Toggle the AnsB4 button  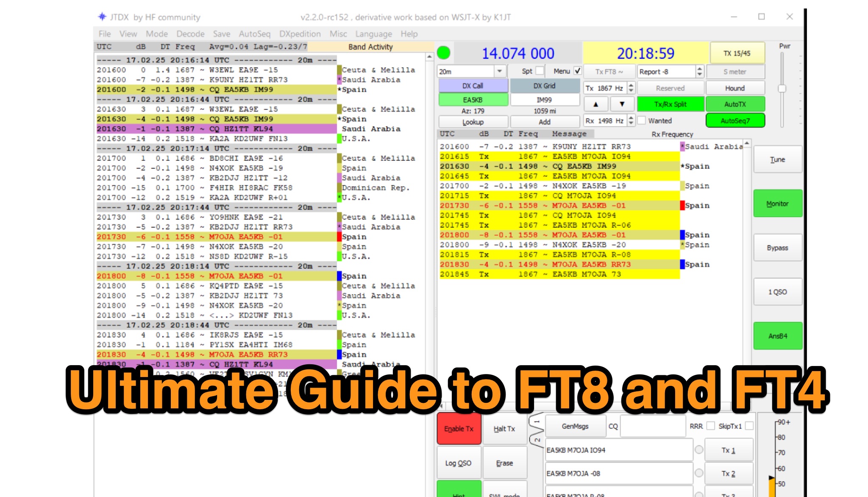778,336
